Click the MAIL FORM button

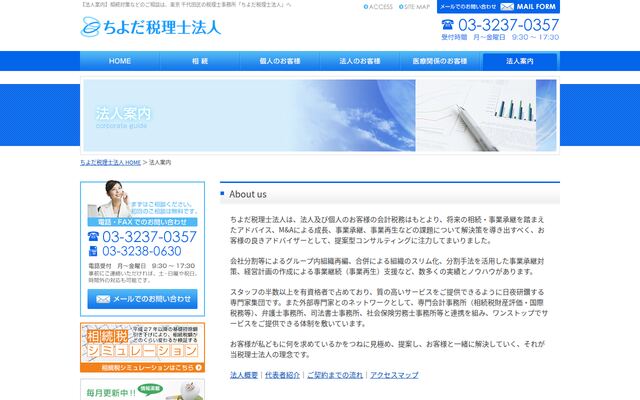click(x=498, y=7)
